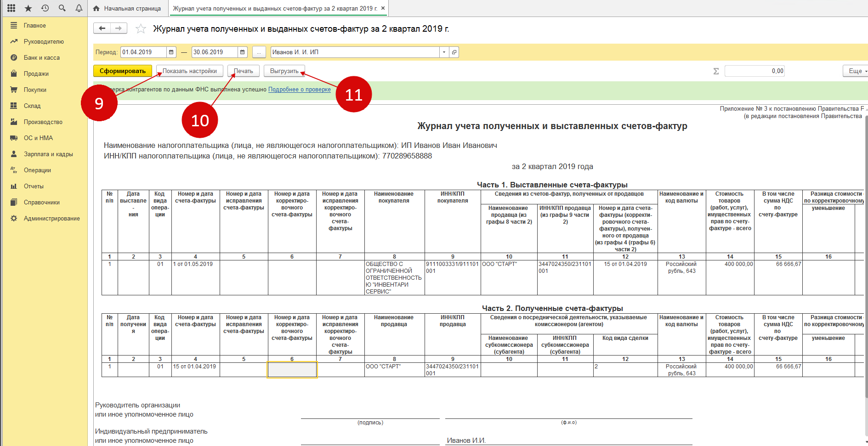
Task: Open calendar for end date 30.06.2019
Action: 243,52
